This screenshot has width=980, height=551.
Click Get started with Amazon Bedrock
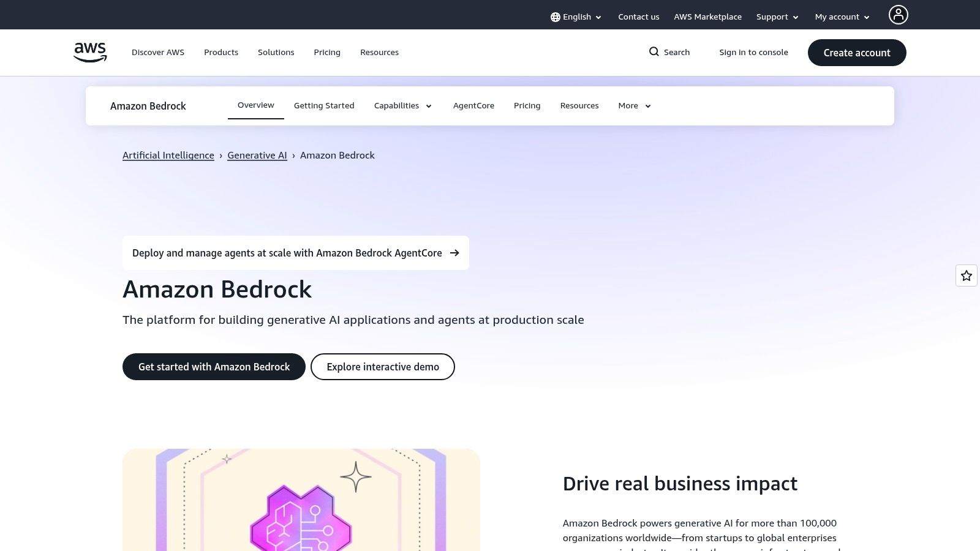click(214, 367)
